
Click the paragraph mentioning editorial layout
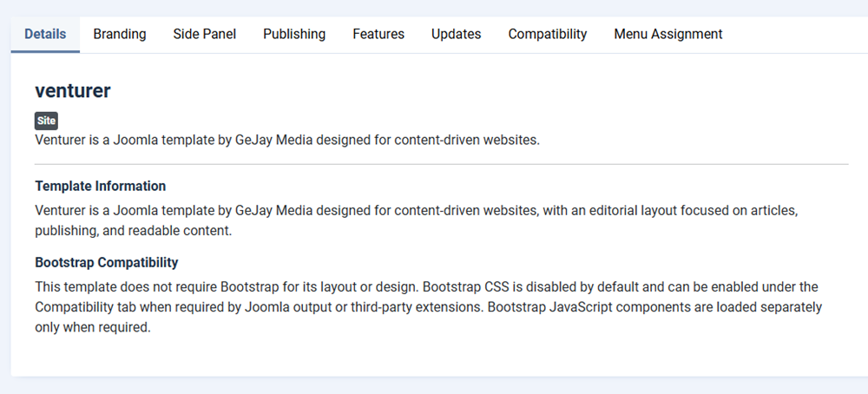[x=416, y=220]
